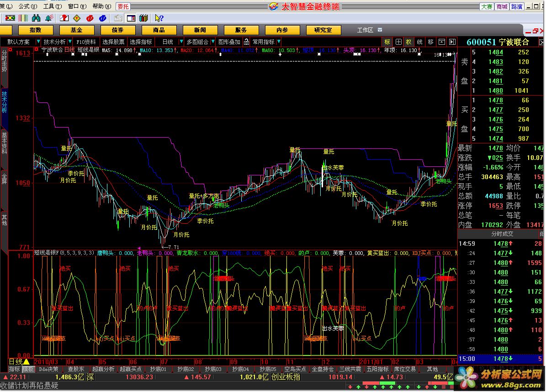546x392 pixels.
Task: Select the 超赢分析 indicator tab
Action: (103, 369)
